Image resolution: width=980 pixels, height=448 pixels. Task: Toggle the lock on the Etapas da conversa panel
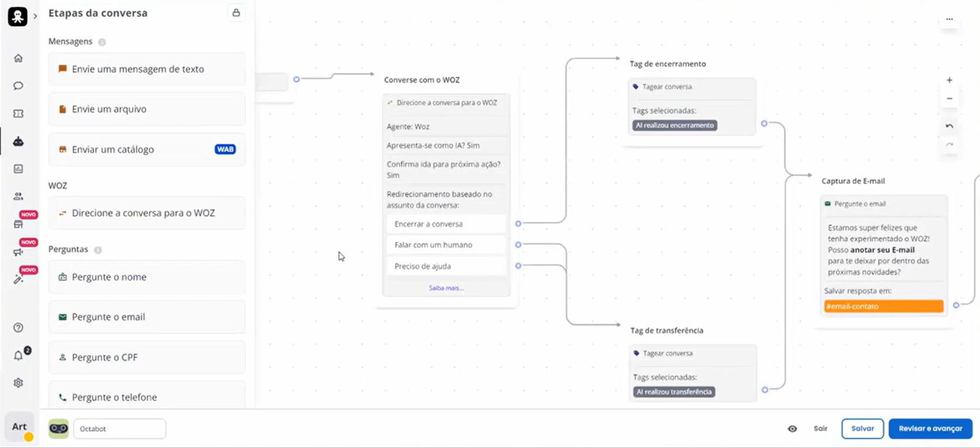tap(236, 13)
